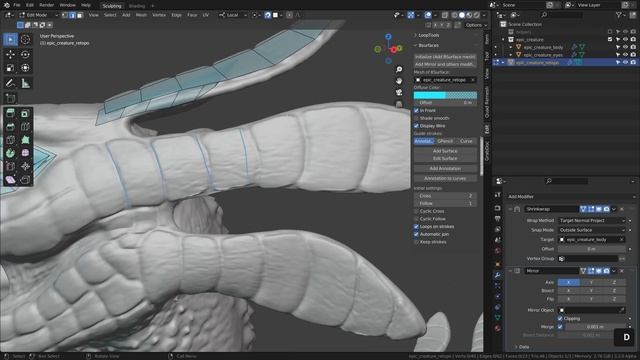Image resolution: width=640 pixels, height=360 pixels.
Task: Select the Spin tool
Action: click(x=11, y=153)
